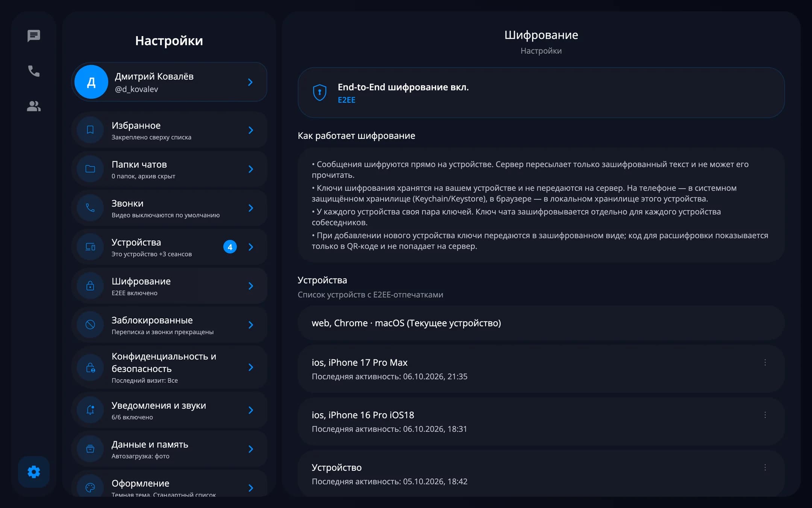Click the Оформление menu title
Image resolution: width=812 pixels, height=508 pixels.
pos(140,483)
